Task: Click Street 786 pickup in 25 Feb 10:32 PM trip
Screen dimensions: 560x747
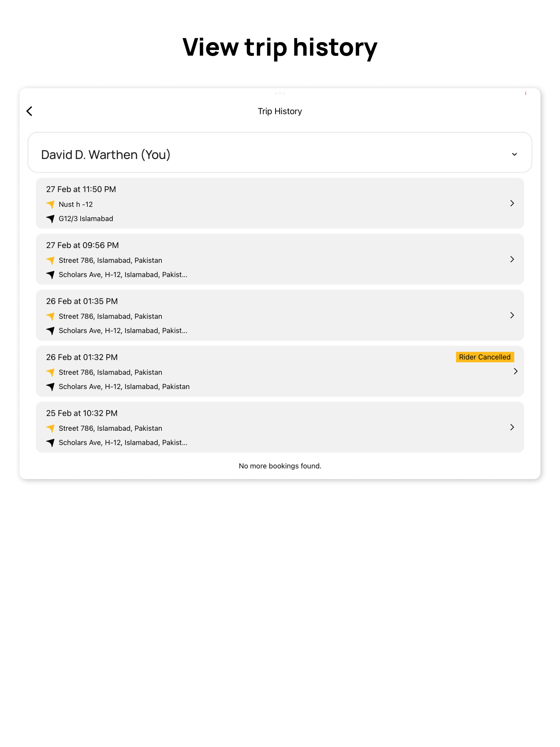Action: [x=110, y=429]
